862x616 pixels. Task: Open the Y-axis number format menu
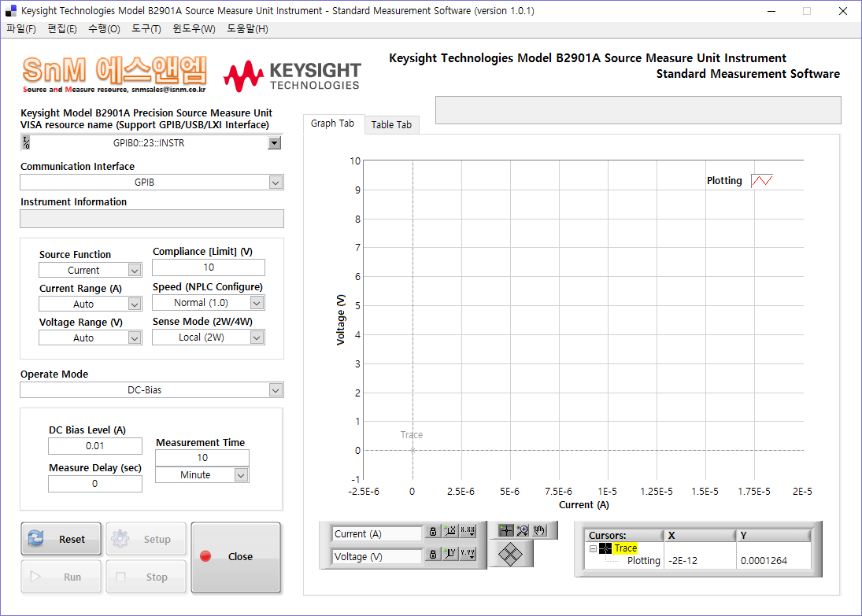click(x=468, y=554)
